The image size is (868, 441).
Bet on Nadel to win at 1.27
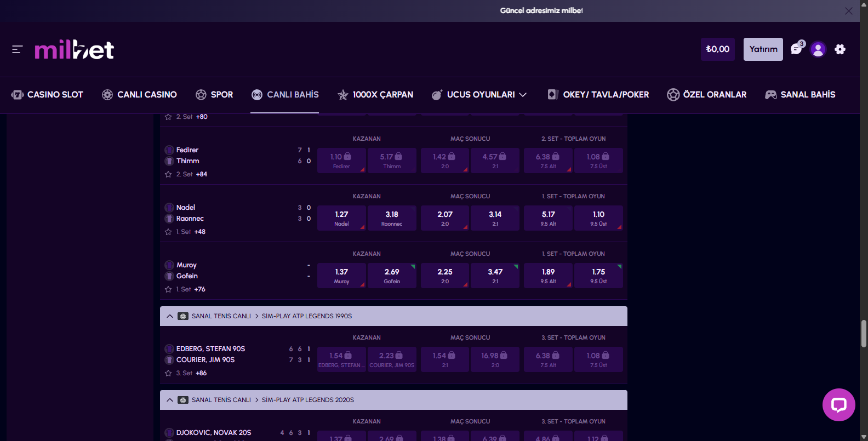coord(341,218)
